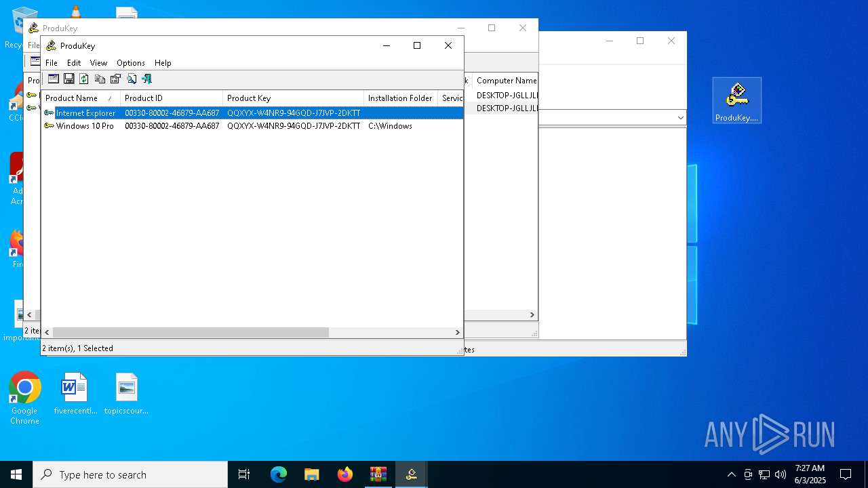Click Windows 10 Pro product ID cell

[x=172, y=126]
